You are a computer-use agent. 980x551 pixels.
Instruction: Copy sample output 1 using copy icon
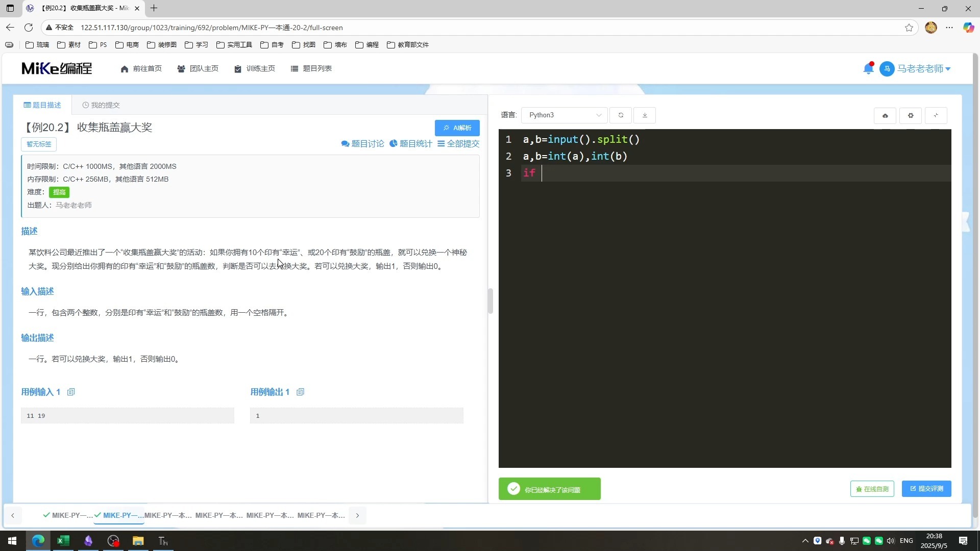(x=300, y=392)
